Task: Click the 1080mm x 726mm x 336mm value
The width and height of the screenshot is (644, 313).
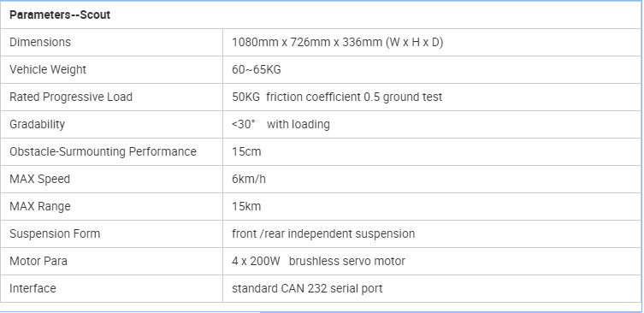Action: coord(337,42)
